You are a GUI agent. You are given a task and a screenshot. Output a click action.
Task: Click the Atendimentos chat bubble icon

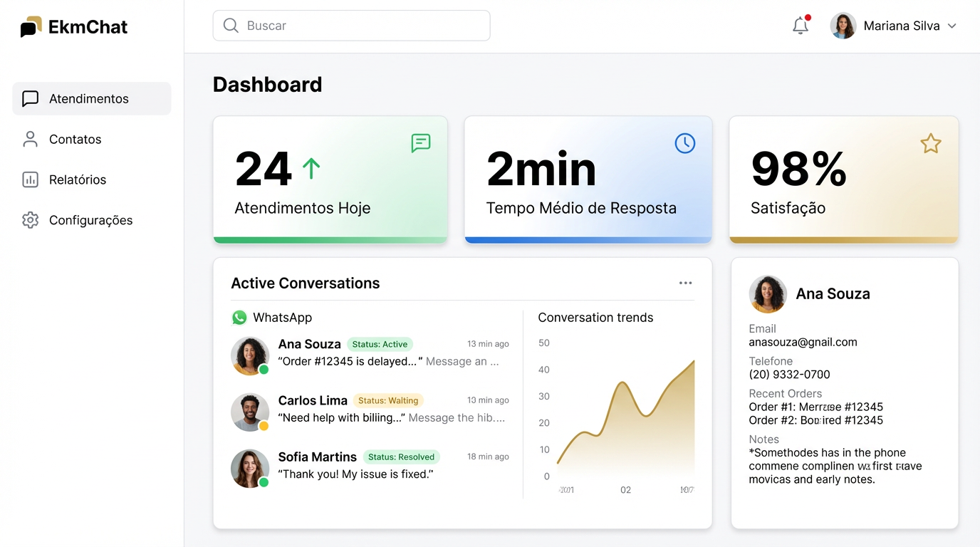coord(30,98)
